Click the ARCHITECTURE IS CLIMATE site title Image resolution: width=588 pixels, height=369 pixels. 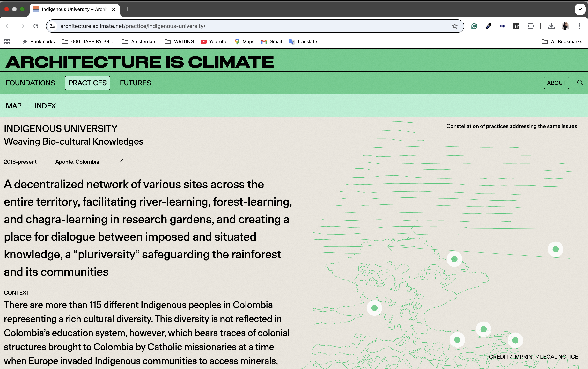[140, 62]
